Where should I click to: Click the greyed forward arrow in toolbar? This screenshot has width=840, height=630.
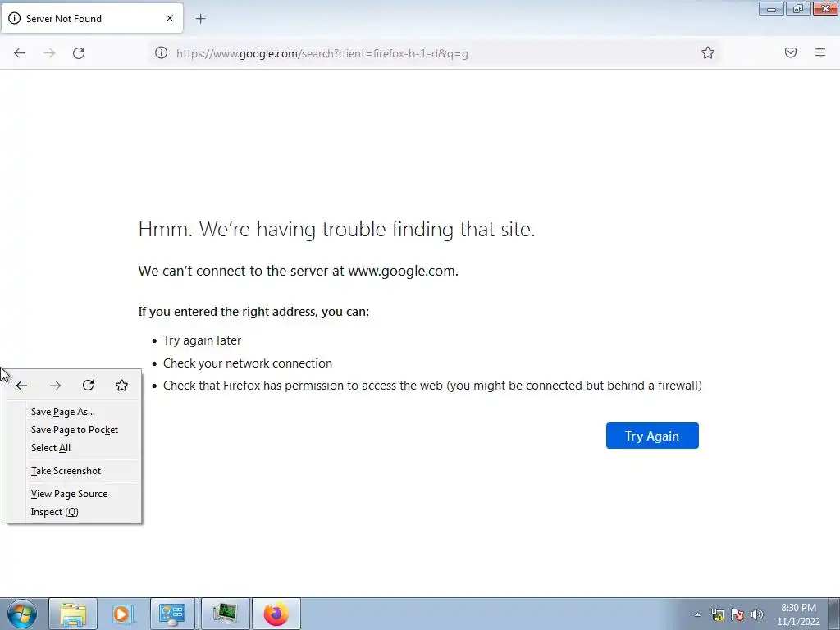click(x=49, y=53)
